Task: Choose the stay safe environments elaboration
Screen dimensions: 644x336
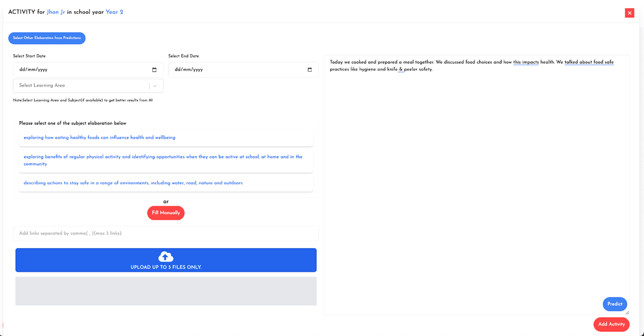Action: click(133, 183)
